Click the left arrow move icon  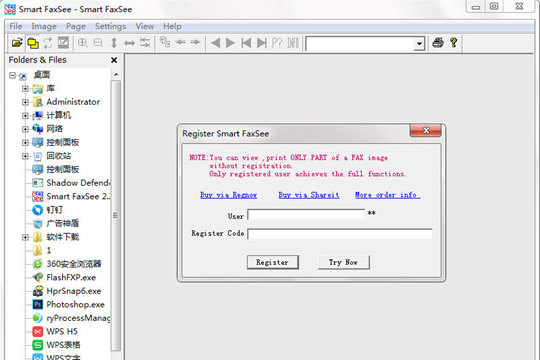point(180,42)
